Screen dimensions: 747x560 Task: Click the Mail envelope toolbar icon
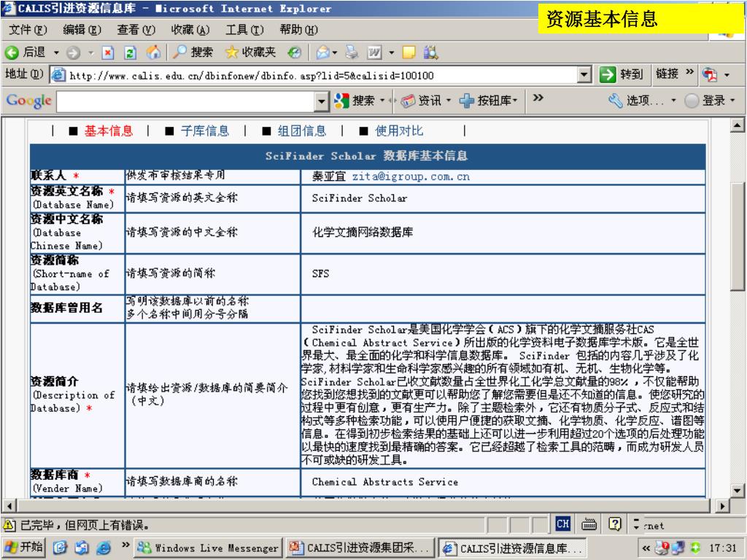point(322,52)
